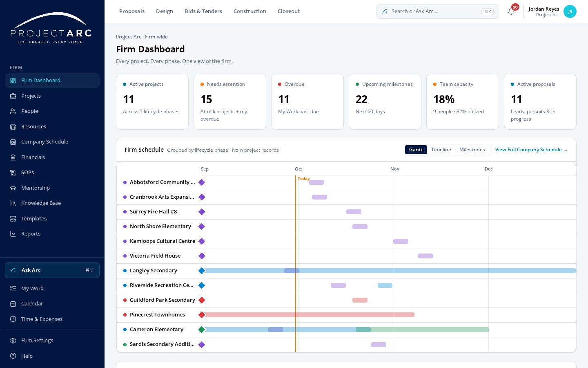The height and width of the screenshot is (368, 588).
Task: Click the Search or Ask Arc field
Action: coord(438,11)
